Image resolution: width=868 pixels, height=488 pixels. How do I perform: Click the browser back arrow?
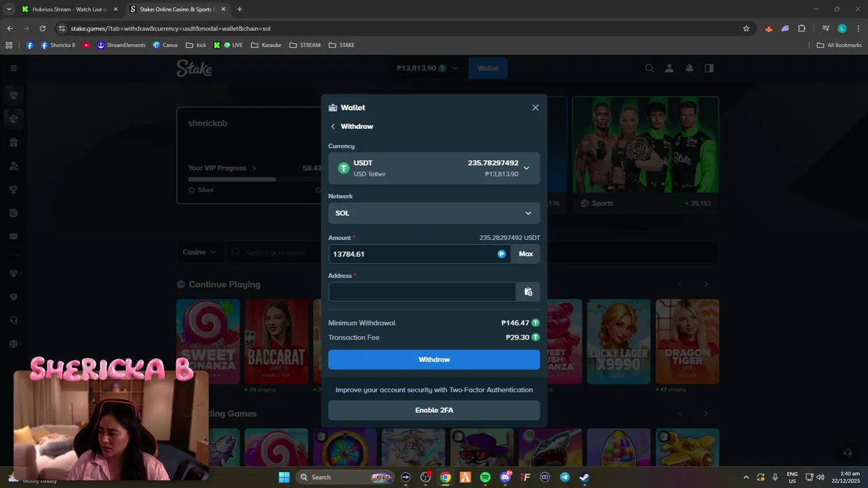(9, 28)
